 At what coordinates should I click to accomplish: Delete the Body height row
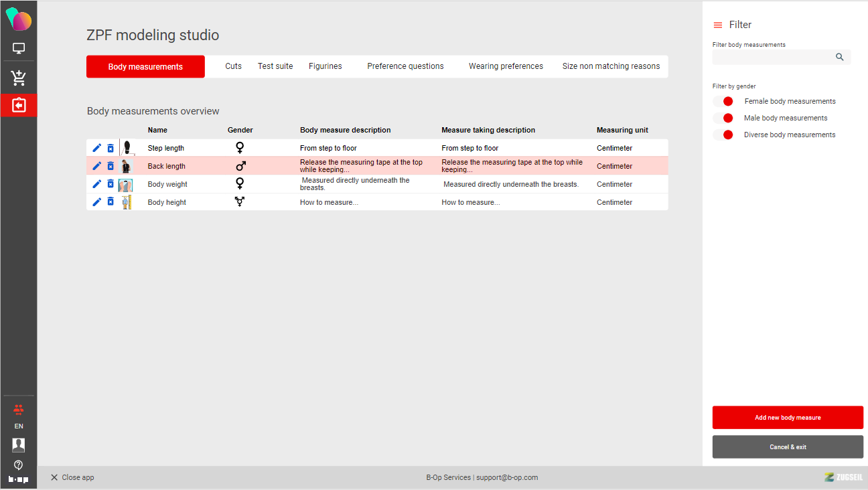tap(111, 202)
